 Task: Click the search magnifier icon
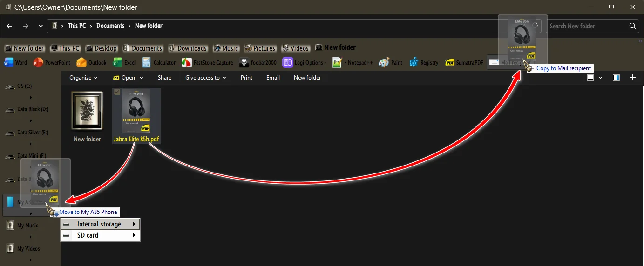(x=632, y=26)
